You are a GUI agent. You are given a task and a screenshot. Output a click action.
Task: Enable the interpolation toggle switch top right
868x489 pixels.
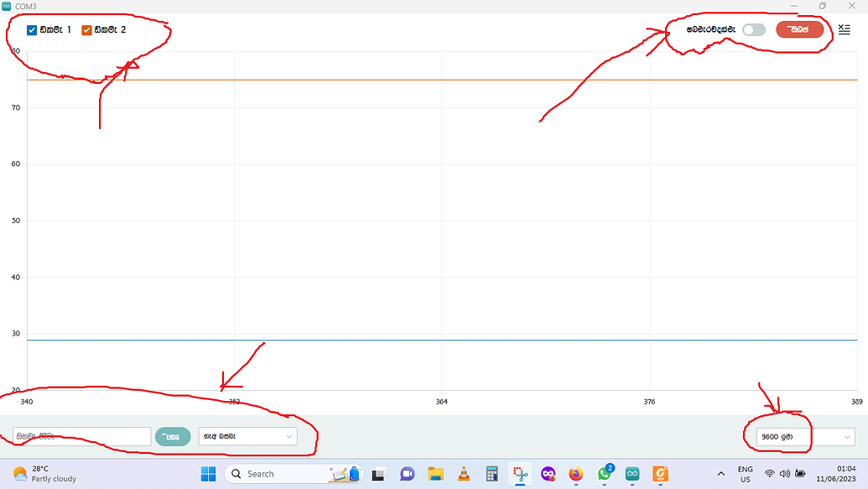pyautogui.click(x=752, y=29)
